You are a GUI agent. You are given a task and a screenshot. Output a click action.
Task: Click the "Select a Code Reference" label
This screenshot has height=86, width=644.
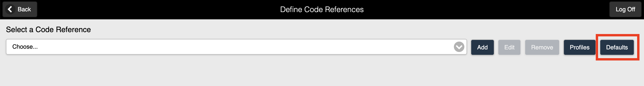pos(48,30)
